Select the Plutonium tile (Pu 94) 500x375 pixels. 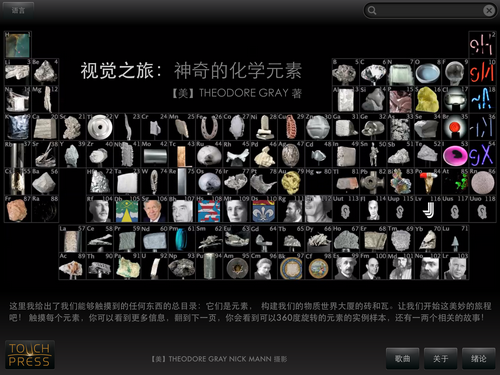click(x=209, y=266)
